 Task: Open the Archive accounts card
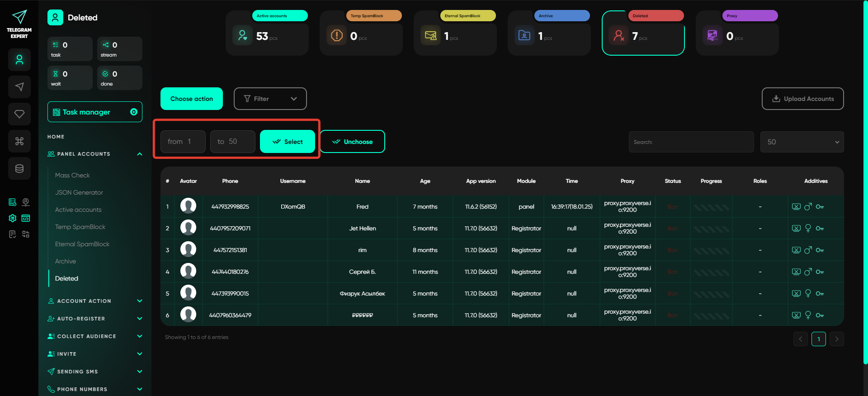pyautogui.click(x=549, y=33)
